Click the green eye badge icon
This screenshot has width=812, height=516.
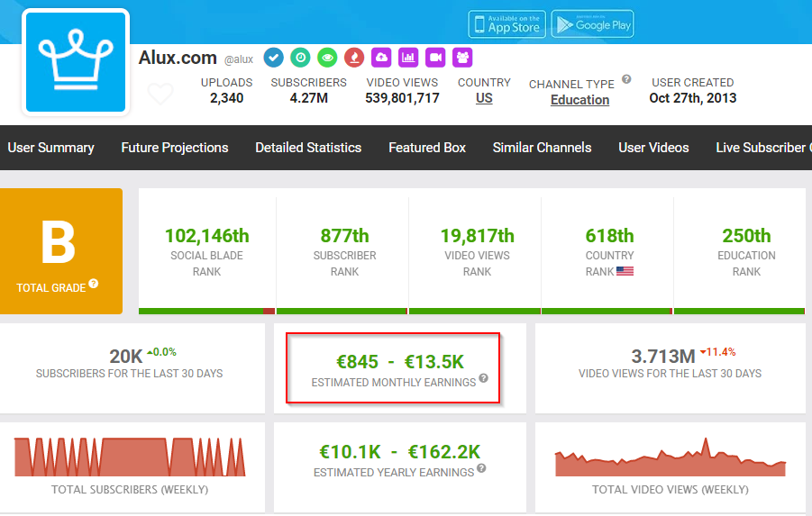[328, 58]
